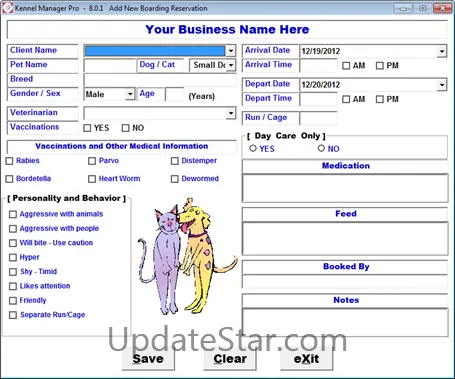Click the eXit button
The image size is (455, 379).
click(x=307, y=359)
